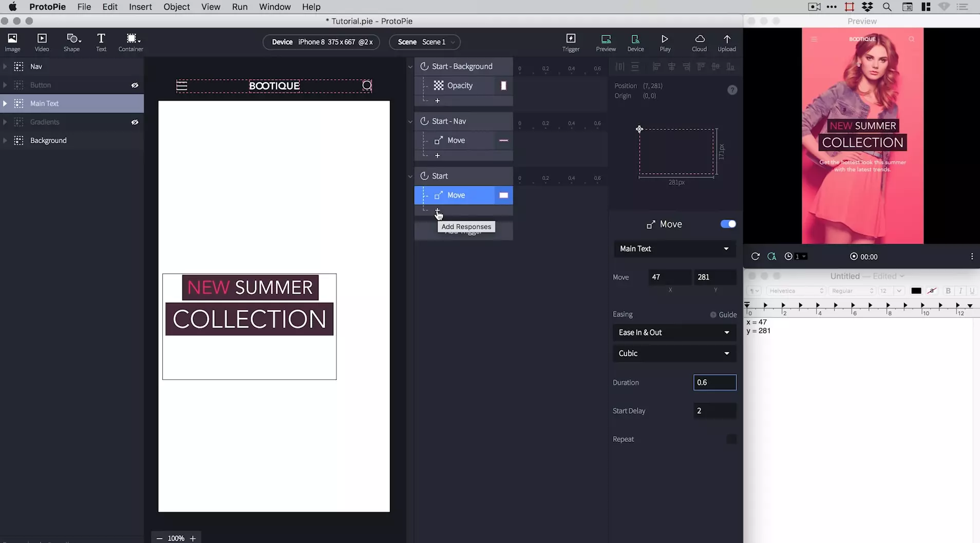This screenshot has width=980, height=543.
Task: Open preview options three-dot menu
Action: [972, 256]
